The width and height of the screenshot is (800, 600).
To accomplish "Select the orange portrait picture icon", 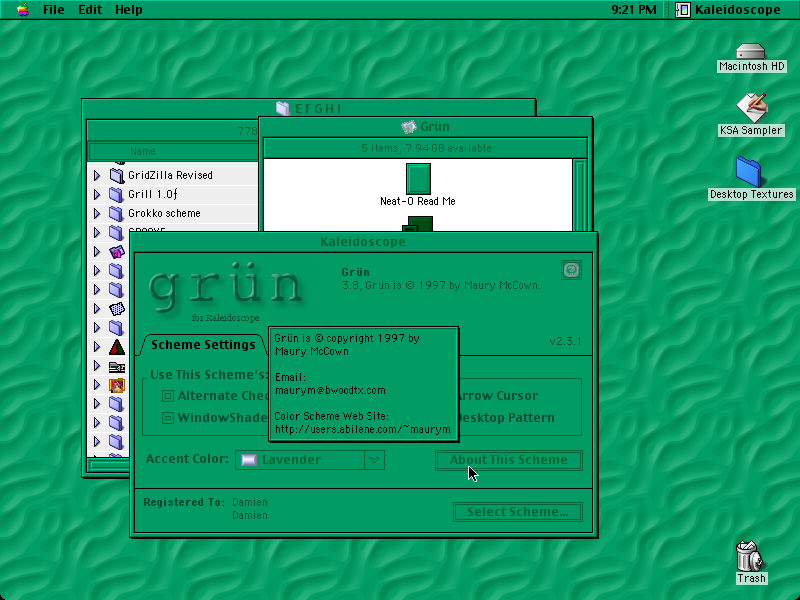I will pyautogui.click(x=117, y=385).
